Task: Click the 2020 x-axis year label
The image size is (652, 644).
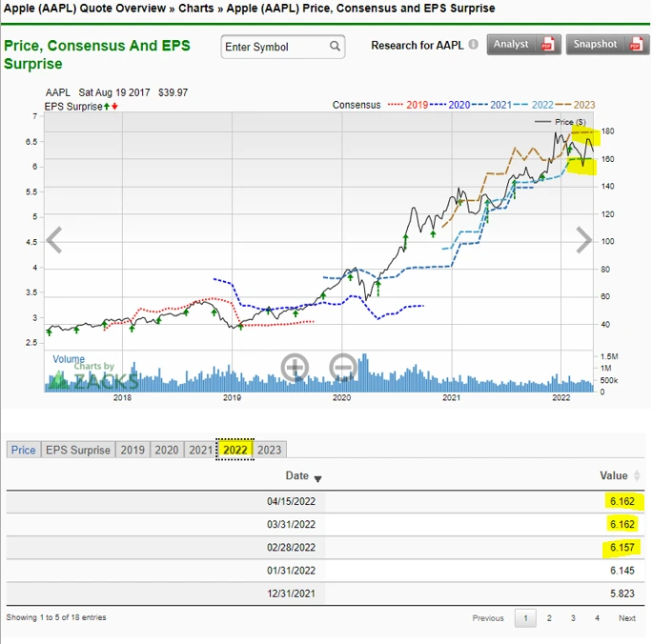Action: 342,397
